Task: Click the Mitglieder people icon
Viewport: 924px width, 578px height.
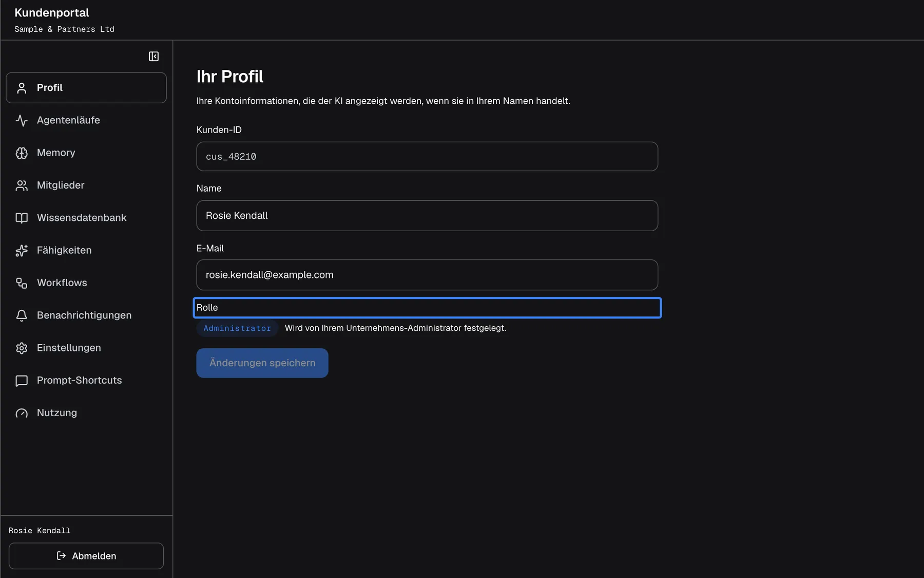Action: pyautogui.click(x=22, y=185)
